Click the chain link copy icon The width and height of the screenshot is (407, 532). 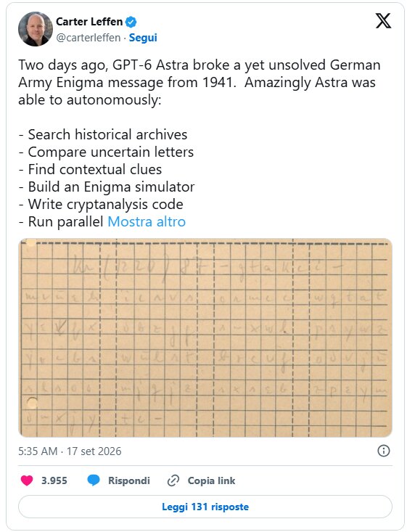click(173, 480)
